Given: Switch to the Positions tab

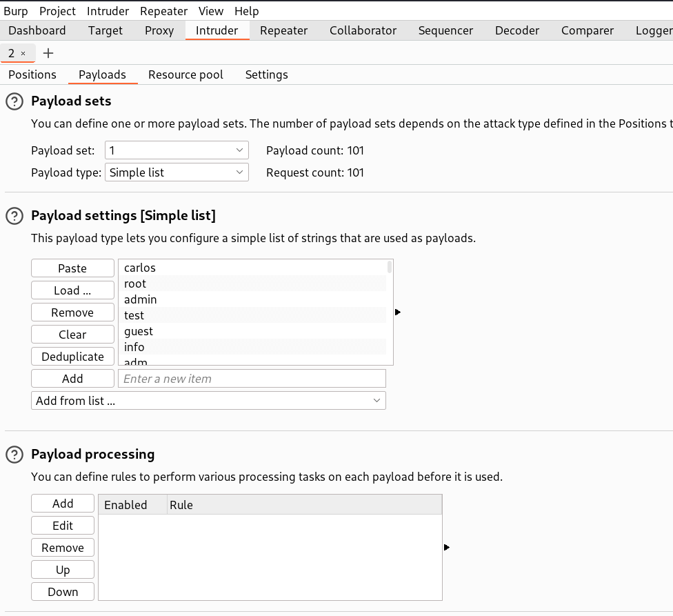Looking at the screenshot, I should pos(32,74).
